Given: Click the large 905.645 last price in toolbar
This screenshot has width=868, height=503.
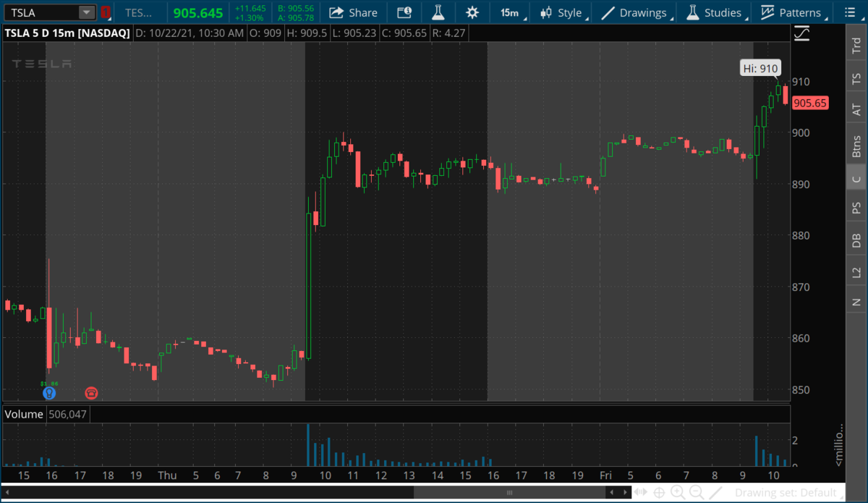Looking at the screenshot, I should coord(198,12).
